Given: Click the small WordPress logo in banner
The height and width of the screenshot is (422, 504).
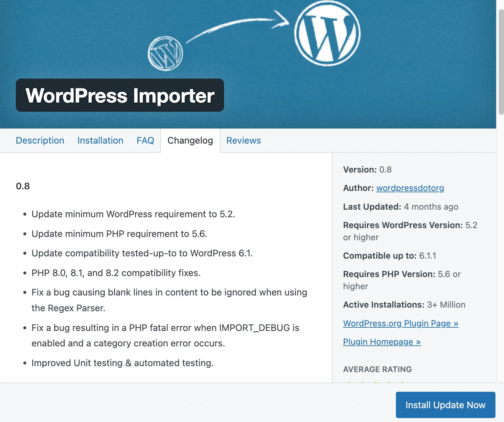Looking at the screenshot, I should (165, 53).
